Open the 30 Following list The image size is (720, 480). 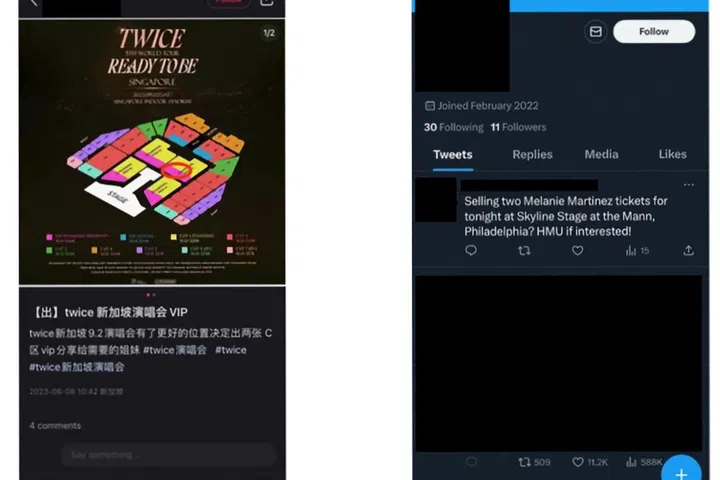click(453, 127)
